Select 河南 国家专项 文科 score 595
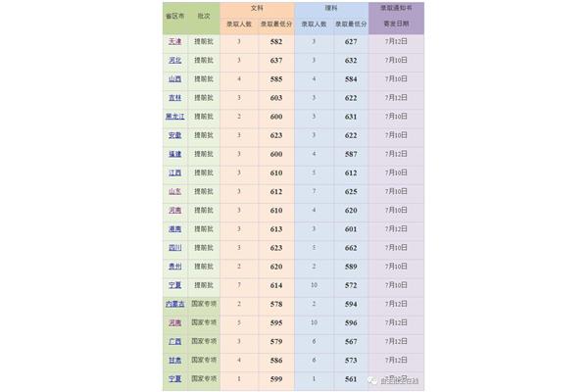The width and height of the screenshot is (588, 392). click(x=276, y=323)
